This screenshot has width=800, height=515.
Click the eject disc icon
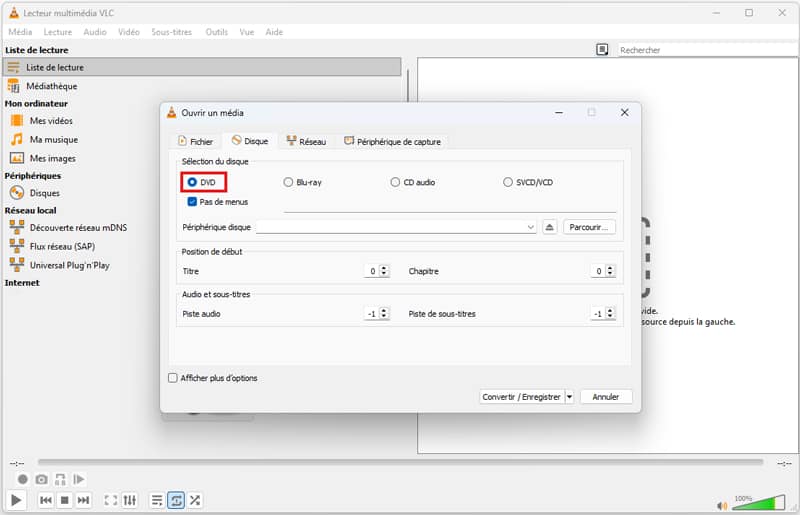pos(549,227)
